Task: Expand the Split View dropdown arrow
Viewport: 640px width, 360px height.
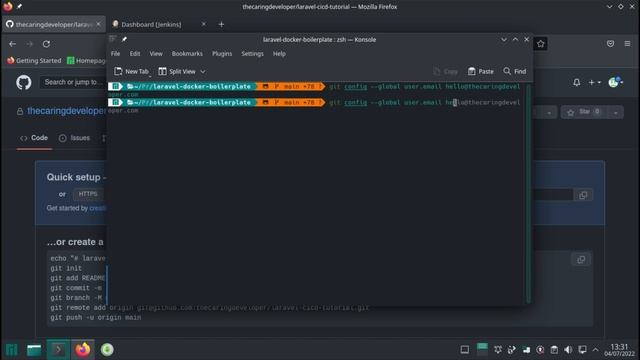Action: (203, 72)
